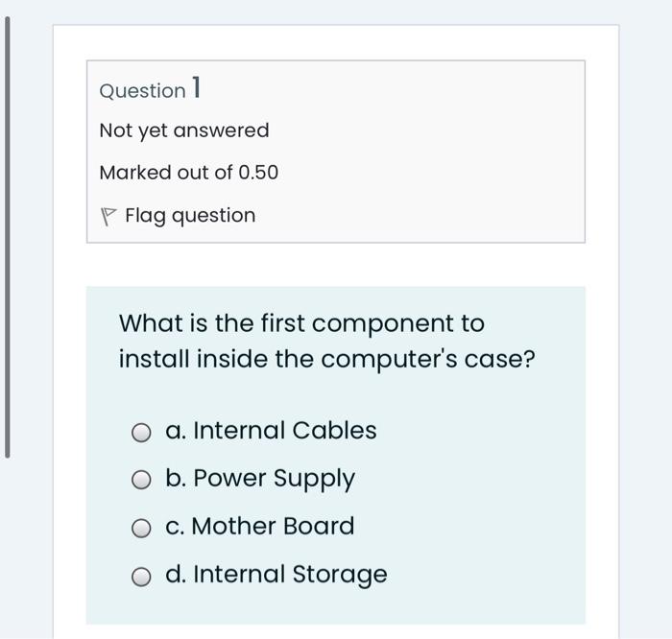Pick the radio button for option d
672x639 pixels.
click(x=142, y=576)
